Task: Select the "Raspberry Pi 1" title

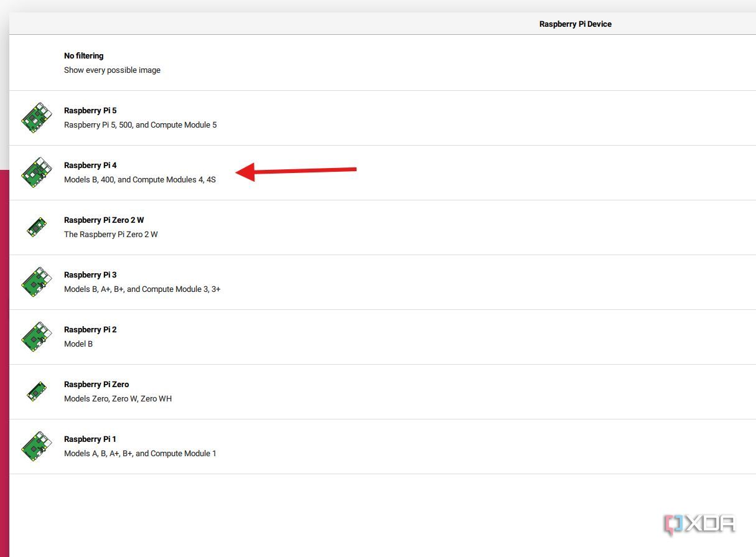Action: (x=90, y=439)
